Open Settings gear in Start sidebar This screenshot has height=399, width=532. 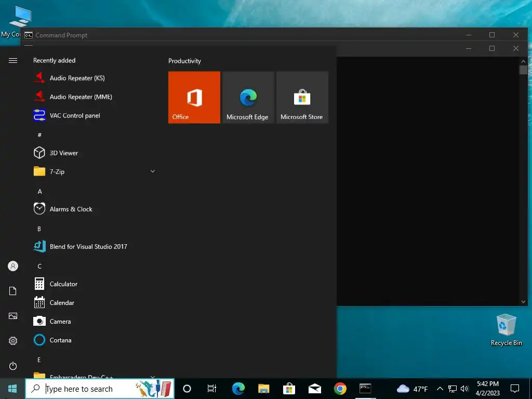[x=13, y=341]
